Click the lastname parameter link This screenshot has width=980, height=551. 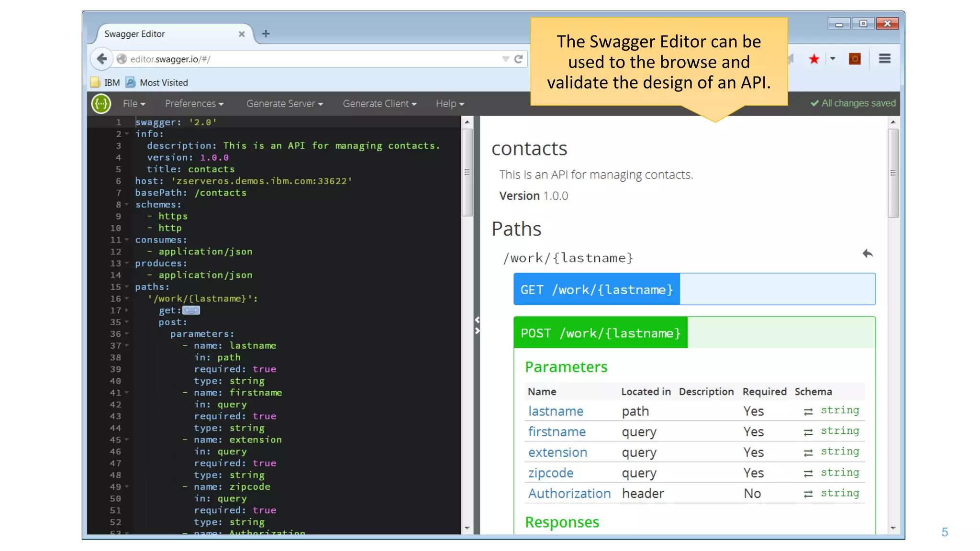coord(556,411)
